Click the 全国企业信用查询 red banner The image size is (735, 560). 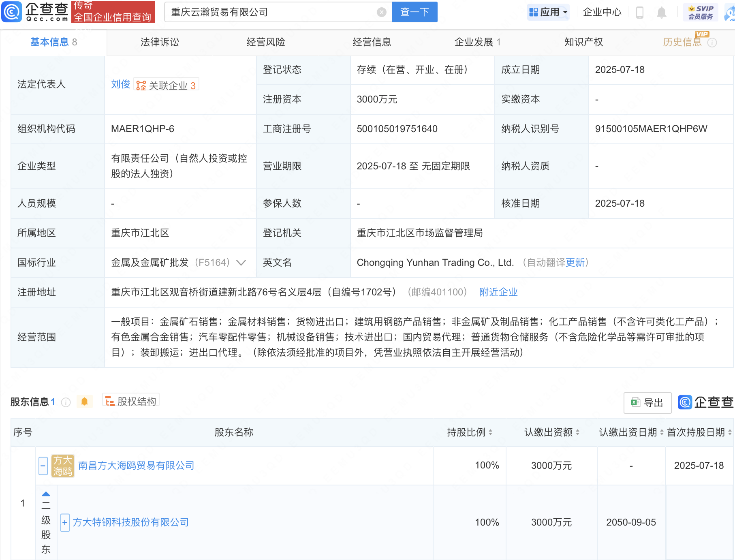point(113,12)
